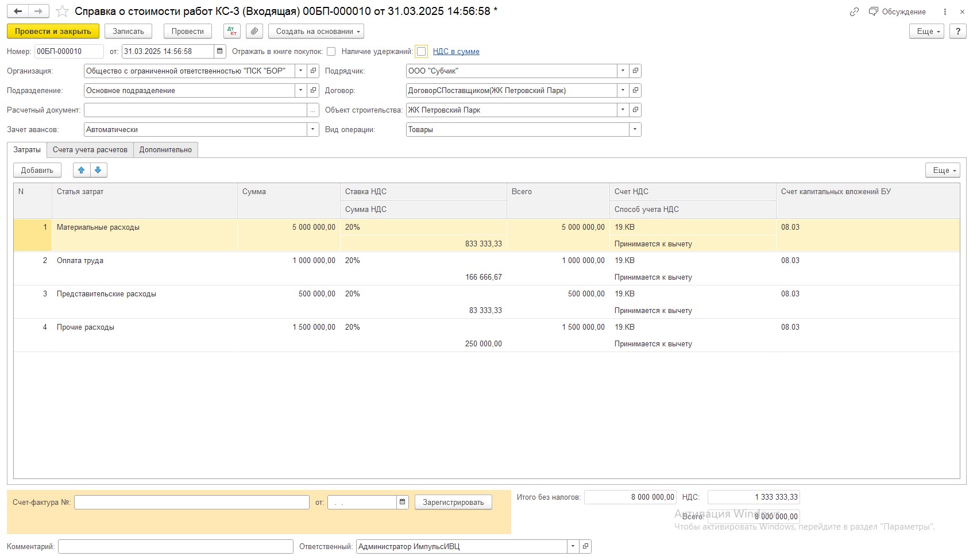Copy link to document icon

(x=854, y=11)
